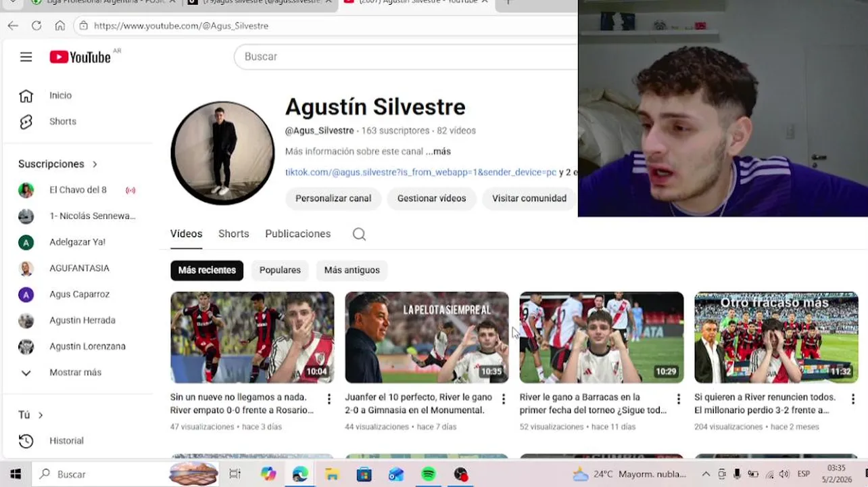The image size is (868, 487).
Task: Select the Populares filter chip
Action: point(280,270)
